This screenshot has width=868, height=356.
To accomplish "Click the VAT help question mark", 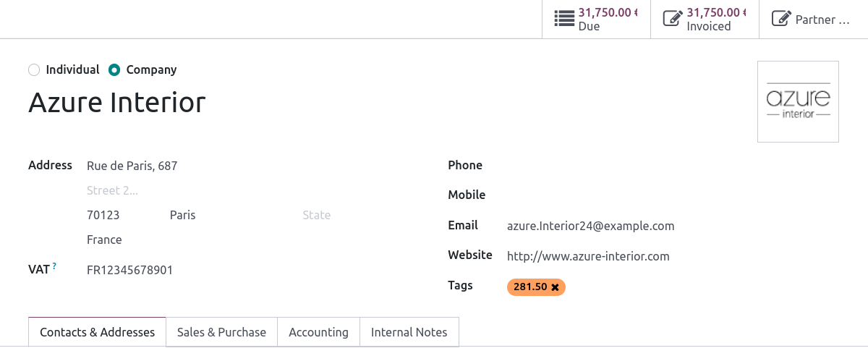I will coord(54,266).
